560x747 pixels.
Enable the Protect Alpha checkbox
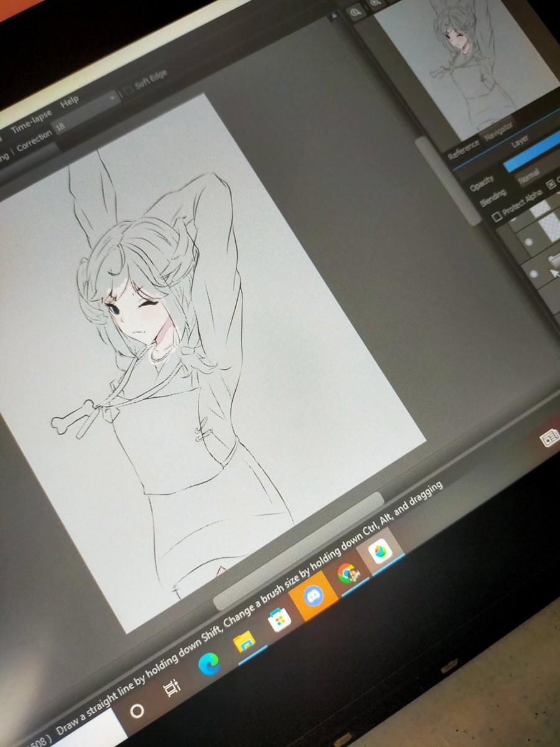(x=497, y=216)
